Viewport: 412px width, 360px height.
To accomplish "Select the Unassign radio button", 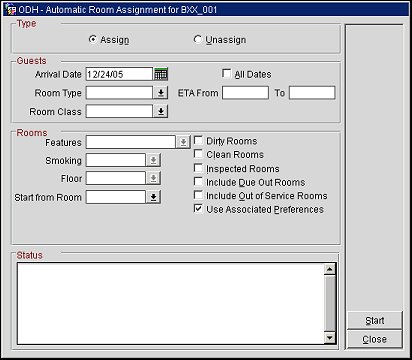I will [198, 39].
